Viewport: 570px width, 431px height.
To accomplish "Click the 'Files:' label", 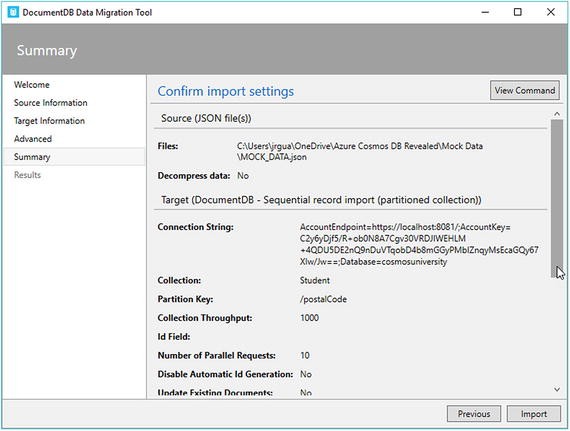I will tap(168, 146).
